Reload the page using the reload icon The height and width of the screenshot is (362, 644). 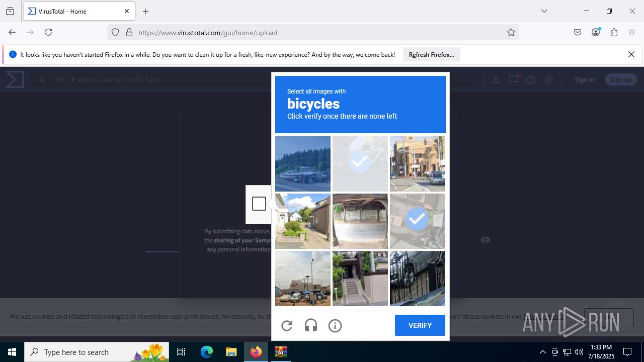point(48,32)
